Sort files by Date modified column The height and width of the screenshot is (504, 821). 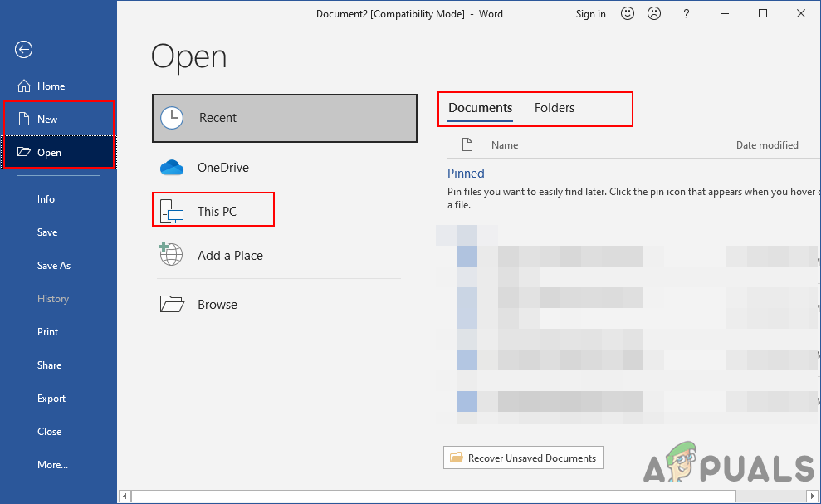point(766,145)
